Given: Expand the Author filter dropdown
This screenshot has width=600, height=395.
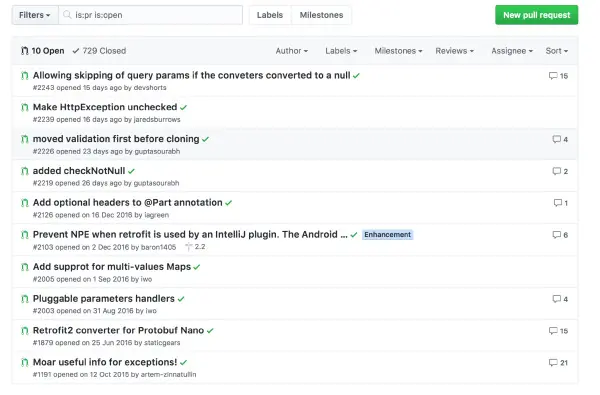Looking at the screenshot, I should 292,51.
